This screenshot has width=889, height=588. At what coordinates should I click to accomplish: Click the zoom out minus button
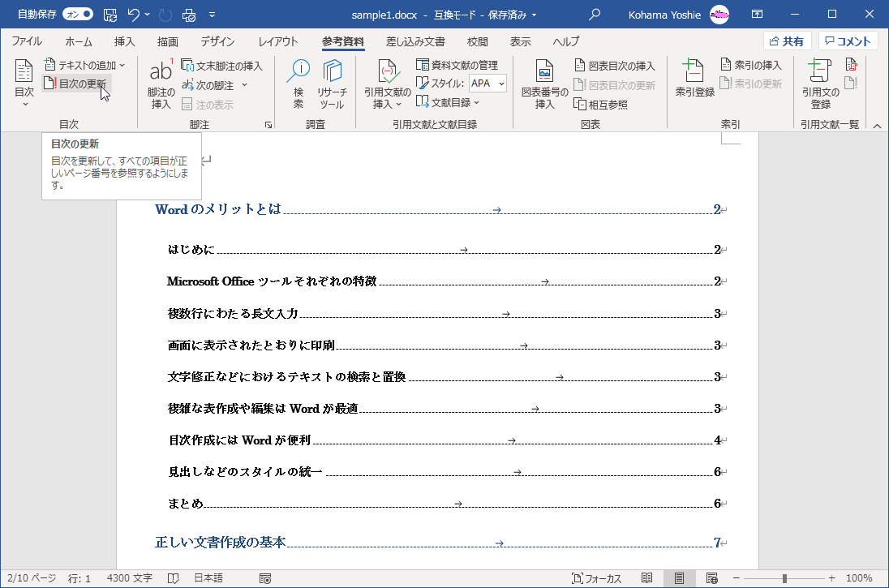tap(736, 578)
